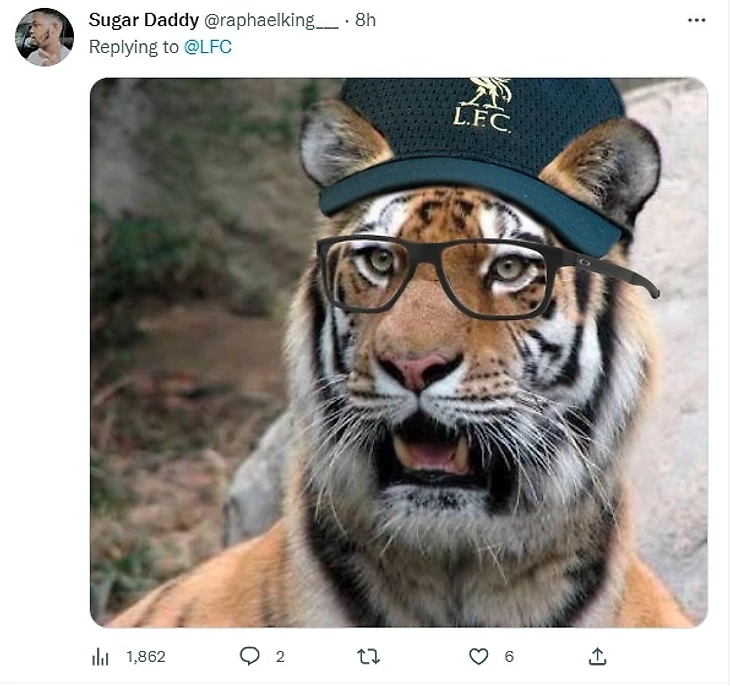Like the tweet with the heart icon
This screenshot has width=730, height=686.
(479, 656)
